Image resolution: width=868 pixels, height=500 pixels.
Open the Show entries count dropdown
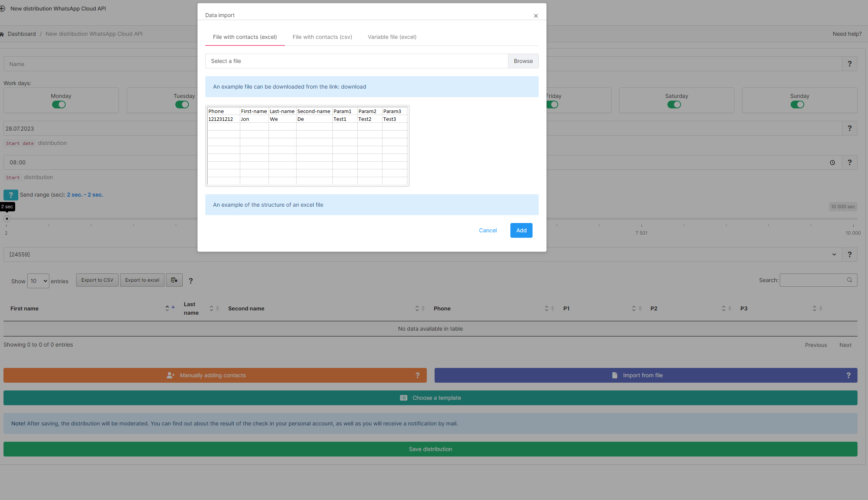coord(38,281)
